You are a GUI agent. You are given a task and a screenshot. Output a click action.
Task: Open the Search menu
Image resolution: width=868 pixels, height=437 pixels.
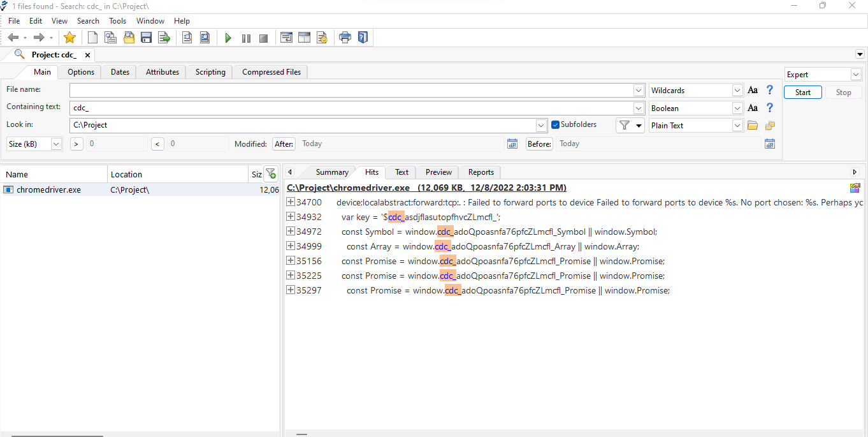[88, 21]
